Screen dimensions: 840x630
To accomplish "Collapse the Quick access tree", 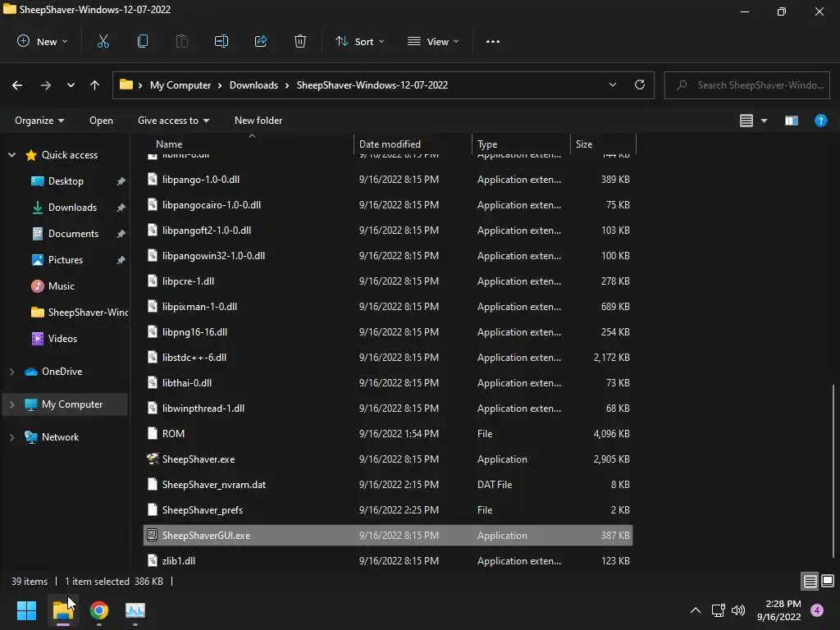I will click(x=11, y=155).
